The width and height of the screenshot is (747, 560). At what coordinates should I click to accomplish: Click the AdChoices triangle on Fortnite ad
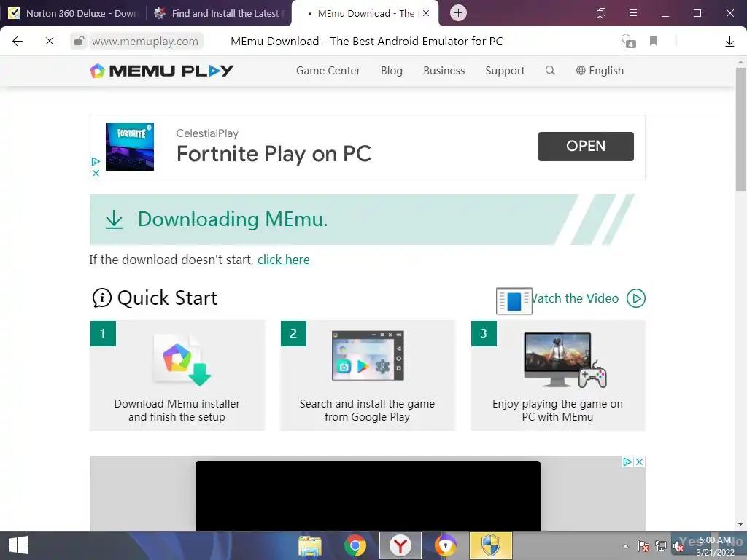pos(96,162)
